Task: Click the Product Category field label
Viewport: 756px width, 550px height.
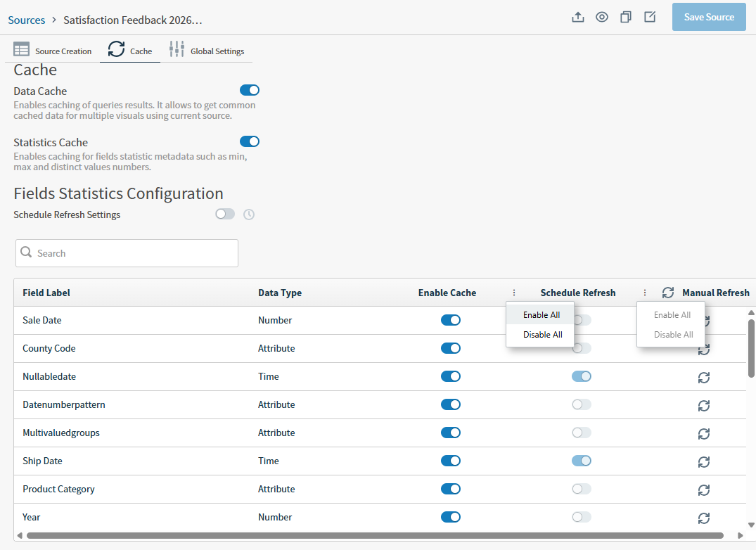Action: 58,489
